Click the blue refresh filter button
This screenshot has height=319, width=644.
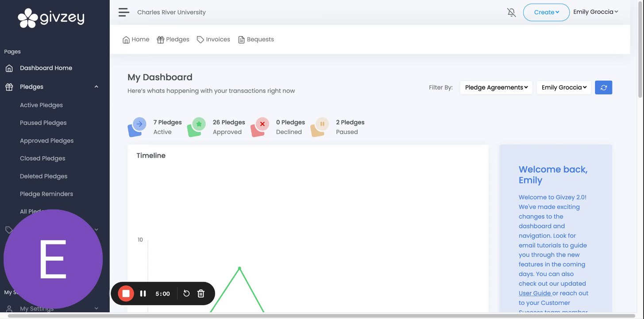[x=604, y=87]
